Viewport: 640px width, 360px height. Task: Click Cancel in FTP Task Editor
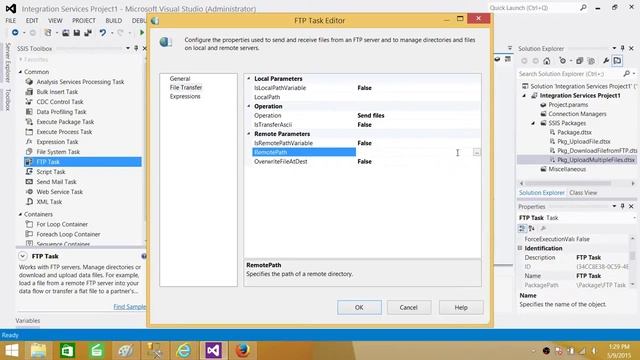409,307
